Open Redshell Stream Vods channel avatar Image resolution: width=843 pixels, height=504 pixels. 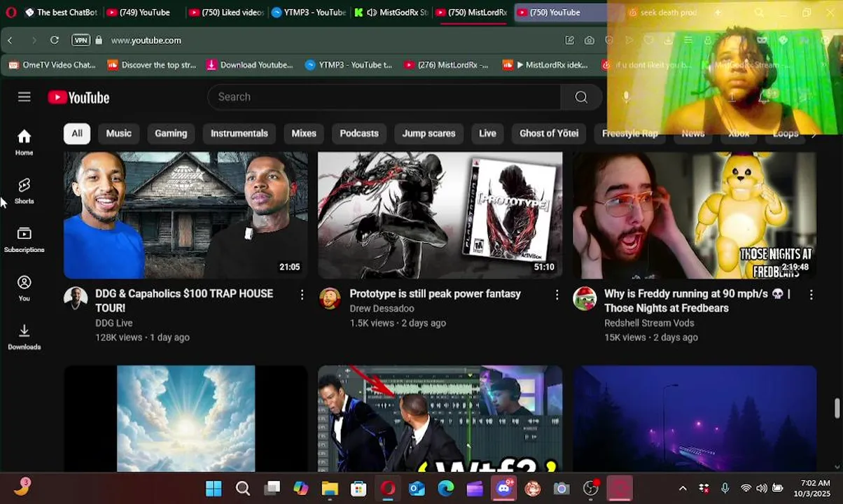[585, 298]
